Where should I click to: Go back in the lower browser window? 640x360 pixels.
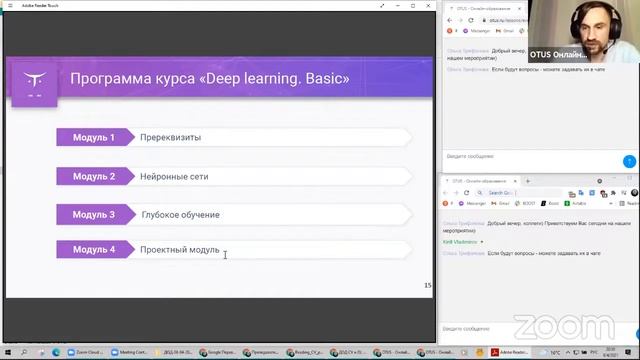coord(445,193)
